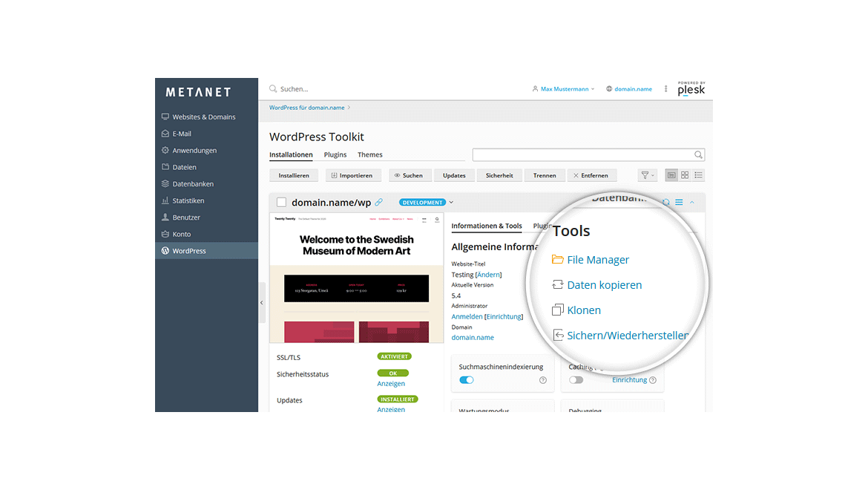Select the Informationen & Tools tab
This screenshot has width=868, height=490.
(x=487, y=226)
